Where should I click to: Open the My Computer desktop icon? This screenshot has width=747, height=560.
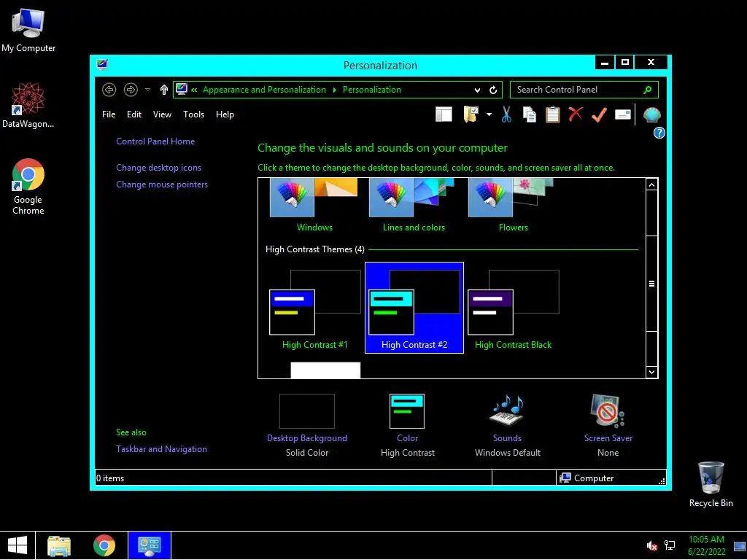(x=28, y=31)
